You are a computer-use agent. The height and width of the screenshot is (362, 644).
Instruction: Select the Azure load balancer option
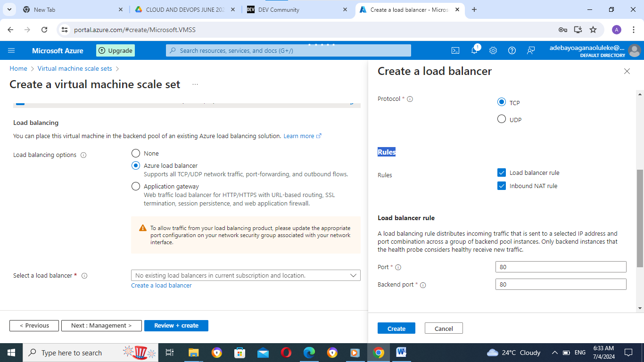click(x=136, y=165)
